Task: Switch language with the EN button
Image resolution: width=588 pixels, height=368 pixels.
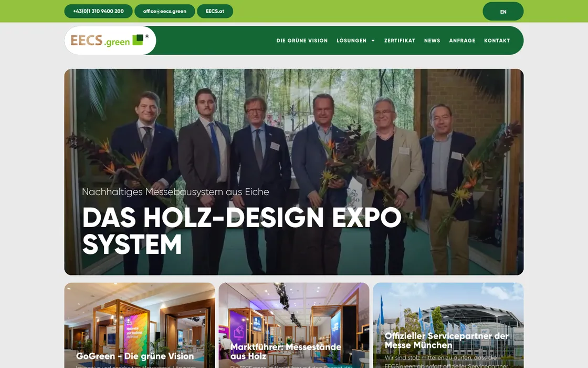Action: tap(503, 11)
